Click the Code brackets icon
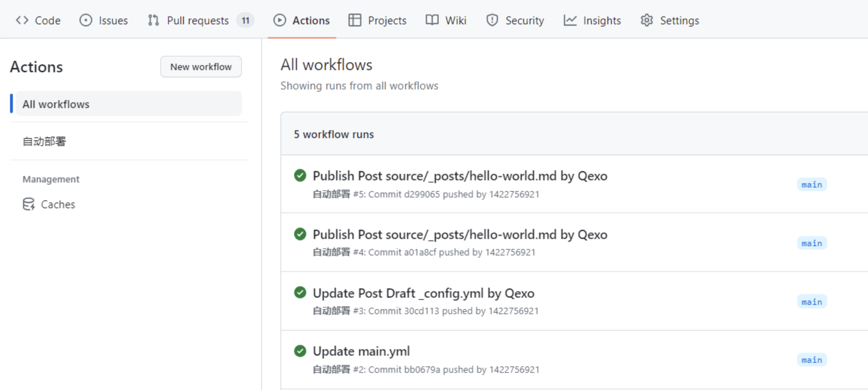Viewport: 868px width, 390px height. tap(22, 20)
